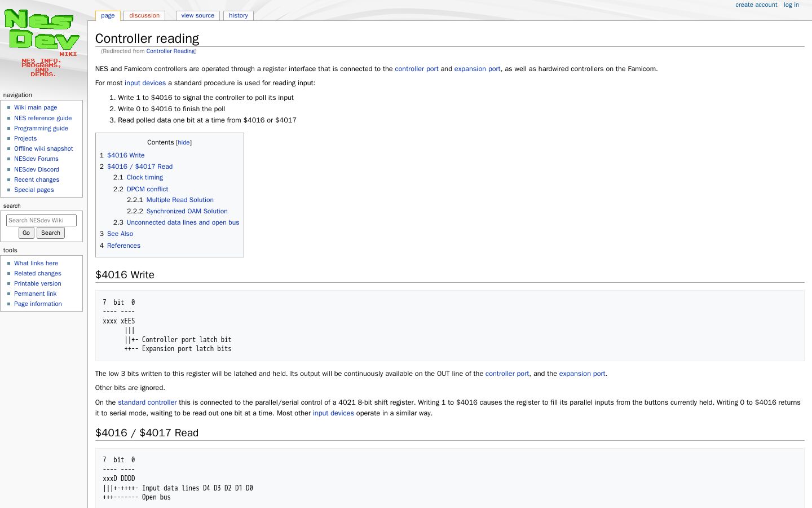Screen dimensions: 812x508
Task: Click 'Write 0 to $4016 to finish the poll'
Action: [171, 109]
